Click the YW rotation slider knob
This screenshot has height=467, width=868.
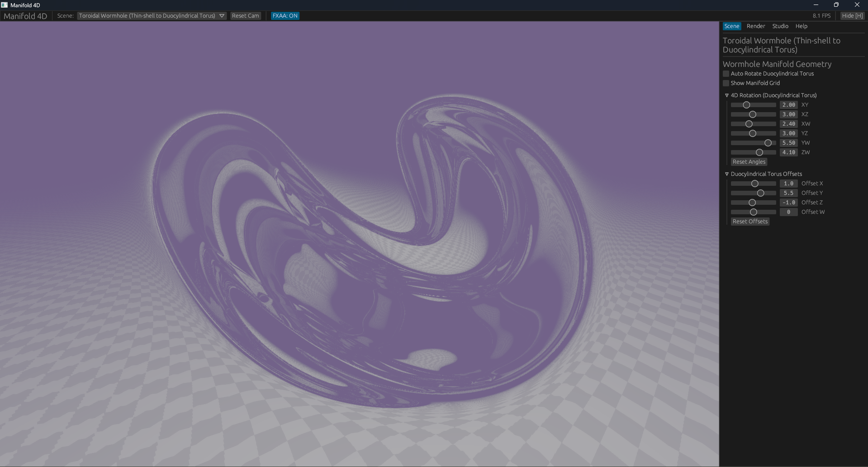click(x=768, y=143)
